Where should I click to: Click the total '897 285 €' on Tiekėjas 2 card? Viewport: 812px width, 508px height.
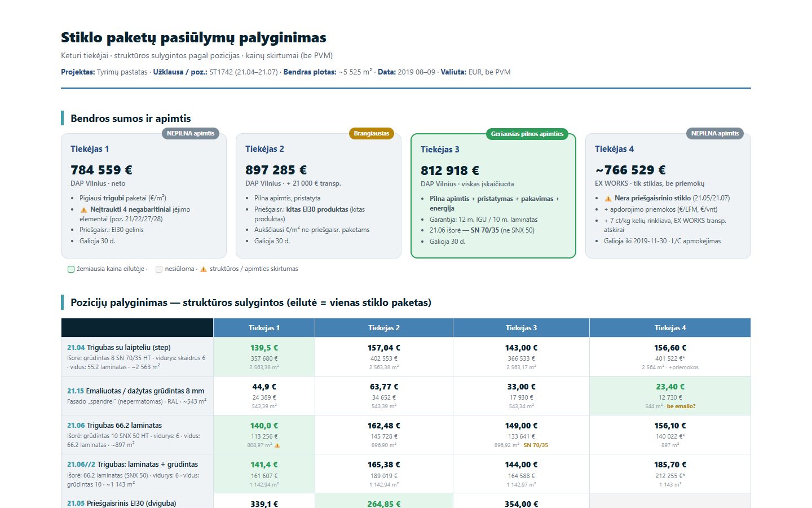(276, 170)
